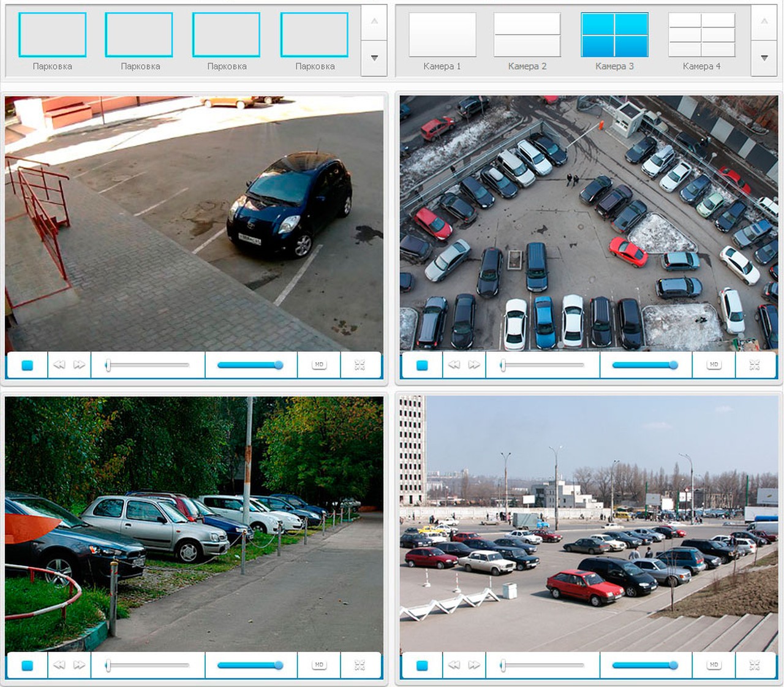This screenshot has width=784, height=687.
Task: Choose the Камера 1 single-view layout
Action: click(x=442, y=35)
